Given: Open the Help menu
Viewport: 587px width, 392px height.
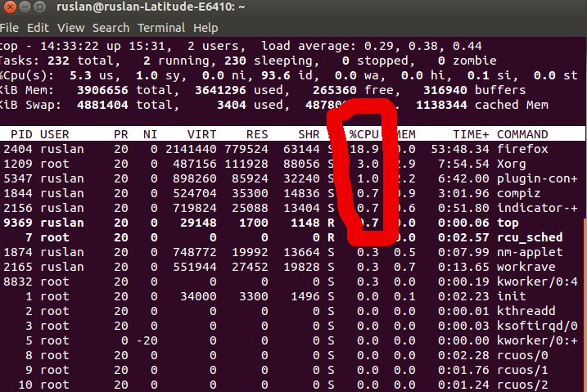Looking at the screenshot, I should point(205,28).
